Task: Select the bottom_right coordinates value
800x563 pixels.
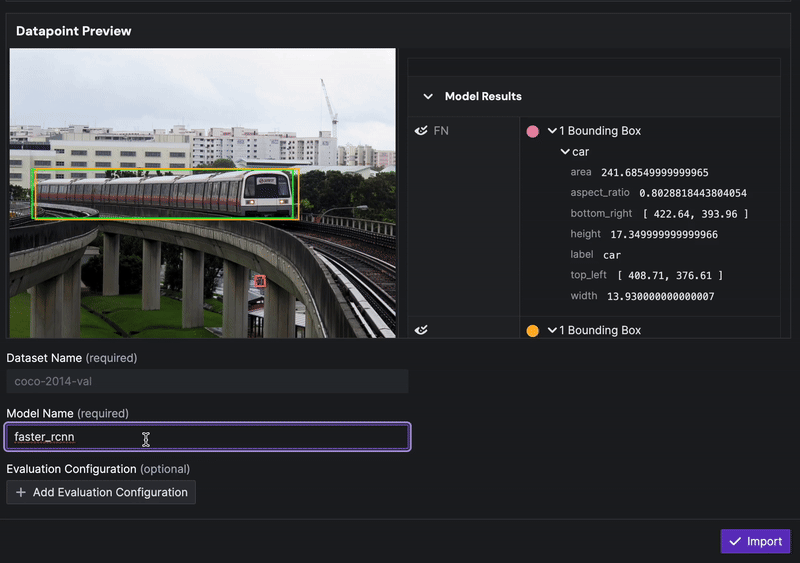Action: point(696,214)
